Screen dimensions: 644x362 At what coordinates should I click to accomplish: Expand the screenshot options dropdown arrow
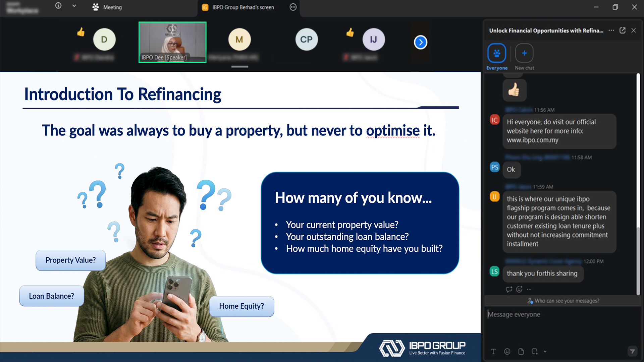click(545, 351)
